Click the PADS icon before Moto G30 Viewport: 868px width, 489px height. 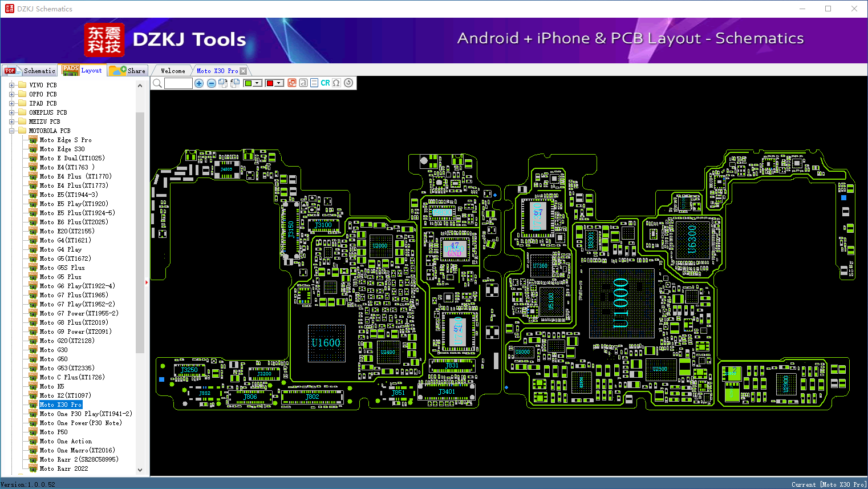pyautogui.click(x=33, y=350)
